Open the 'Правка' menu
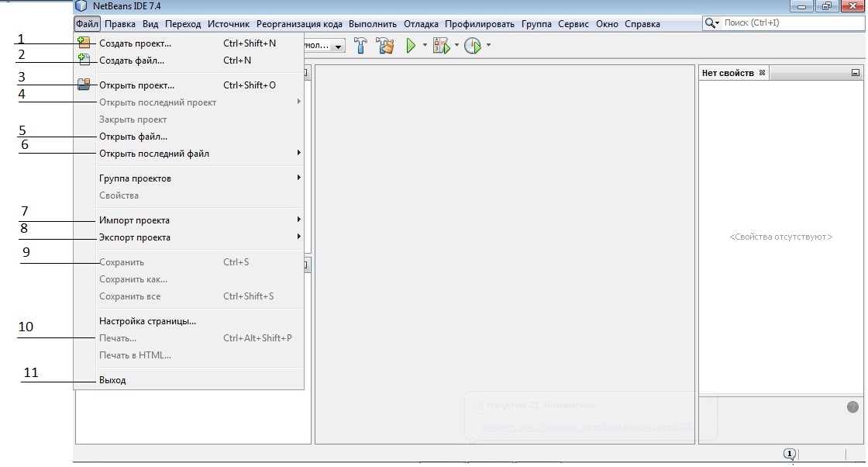The width and height of the screenshot is (868, 467). 119,24
